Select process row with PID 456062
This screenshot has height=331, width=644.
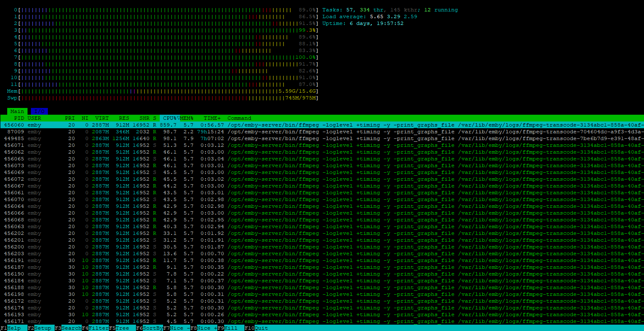(322, 152)
